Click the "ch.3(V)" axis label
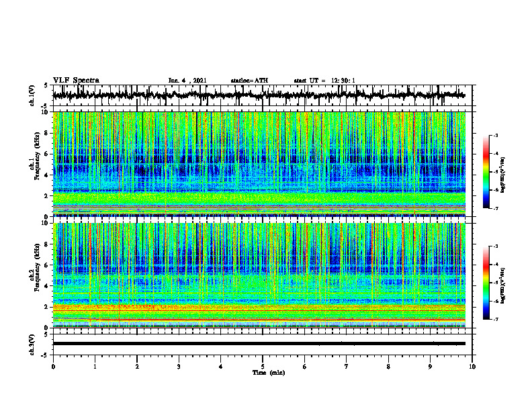Screen dimensions: 532x411 [32, 345]
